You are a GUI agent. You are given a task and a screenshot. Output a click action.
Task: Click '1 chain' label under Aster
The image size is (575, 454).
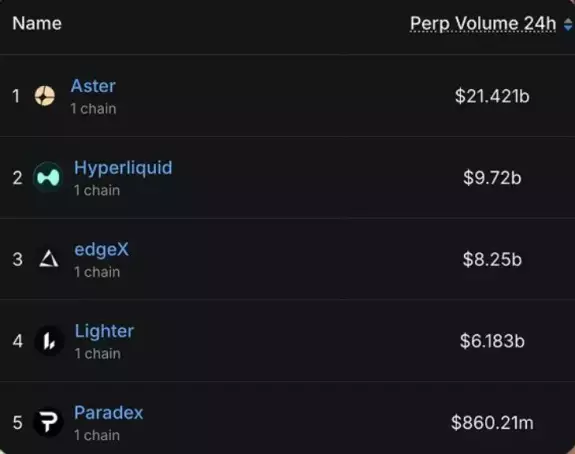click(x=94, y=109)
